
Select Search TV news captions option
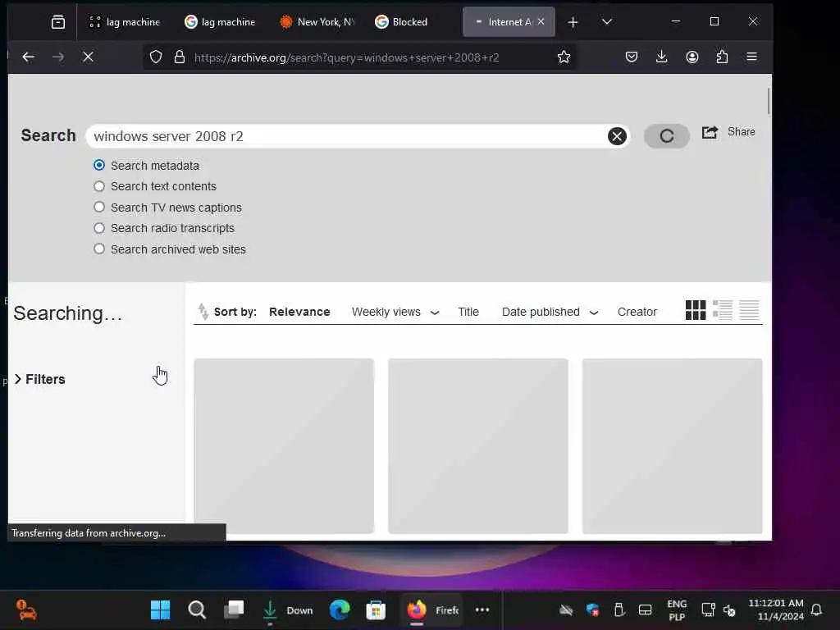[x=99, y=207]
